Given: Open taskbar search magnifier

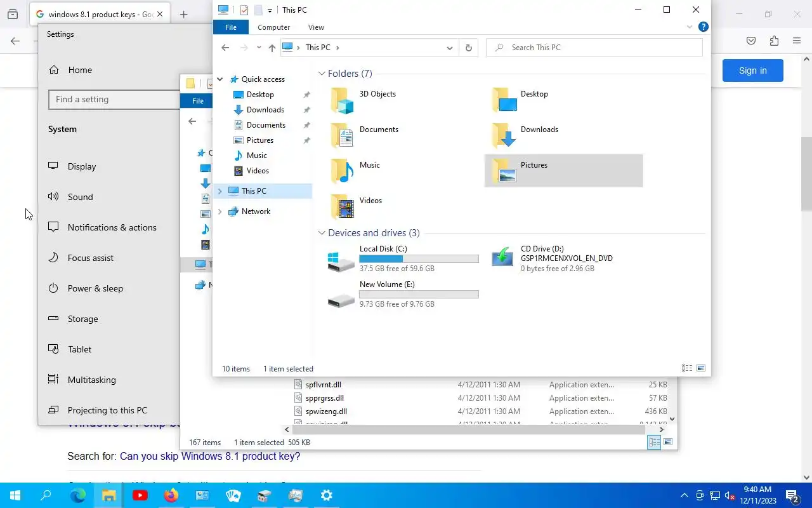Looking at the screenshot, I should [x=46, y=495].
